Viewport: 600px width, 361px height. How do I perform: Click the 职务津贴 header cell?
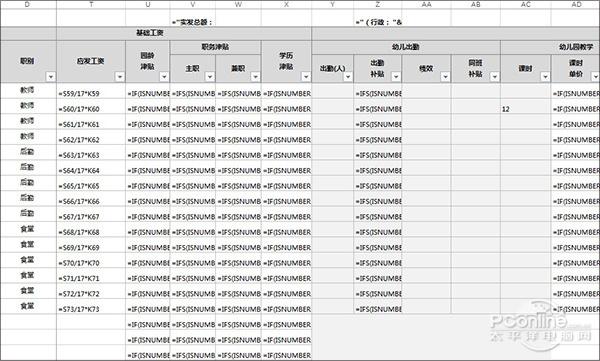(215, 47)
